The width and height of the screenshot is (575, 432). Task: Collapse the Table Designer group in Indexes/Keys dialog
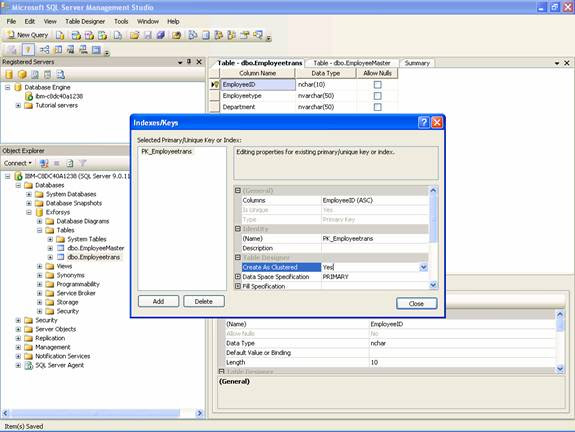click(x=238, y=257)
